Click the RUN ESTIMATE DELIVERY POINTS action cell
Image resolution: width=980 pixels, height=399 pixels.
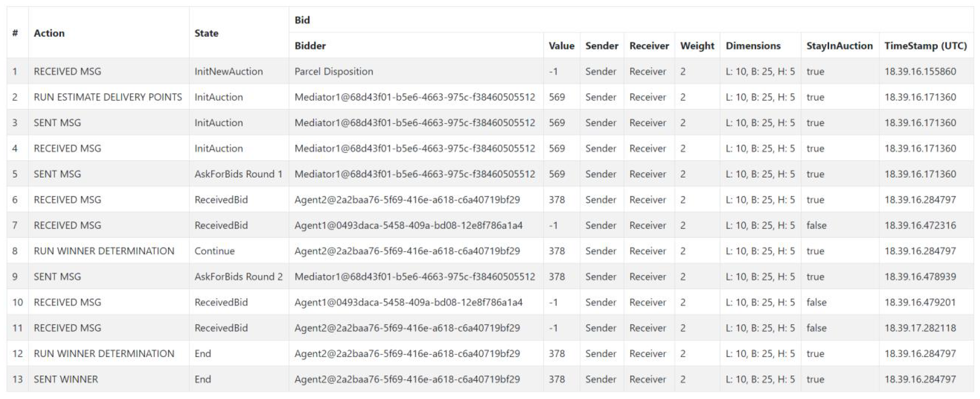[108, 97]
